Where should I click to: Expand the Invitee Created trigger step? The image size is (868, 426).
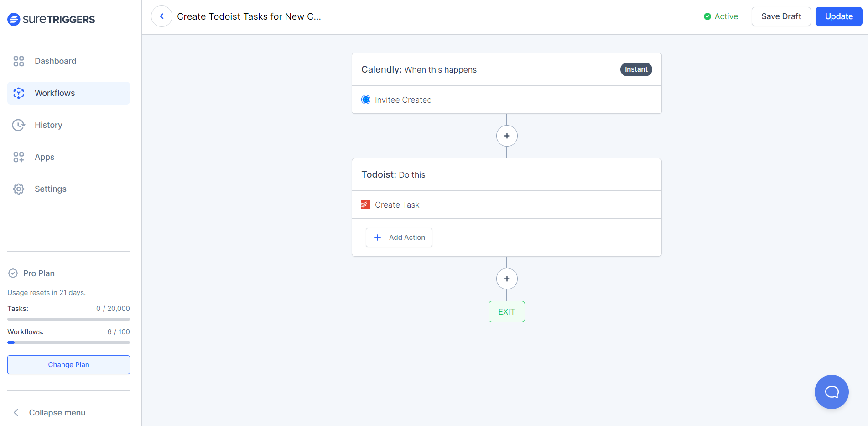click(x=403, y=100)
